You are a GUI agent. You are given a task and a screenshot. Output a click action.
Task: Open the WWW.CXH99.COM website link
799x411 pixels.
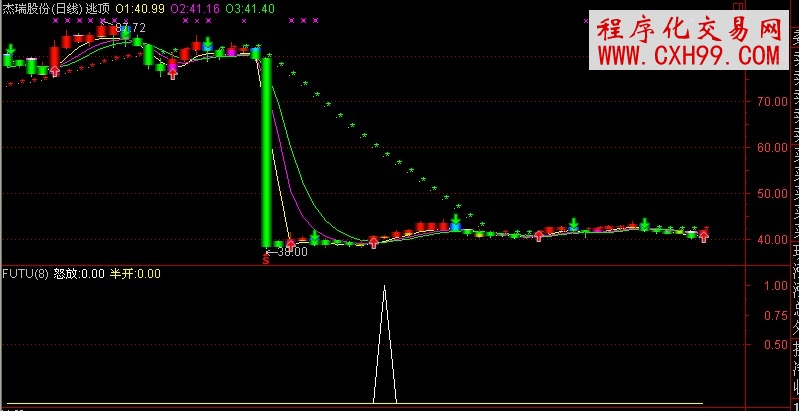689,56
